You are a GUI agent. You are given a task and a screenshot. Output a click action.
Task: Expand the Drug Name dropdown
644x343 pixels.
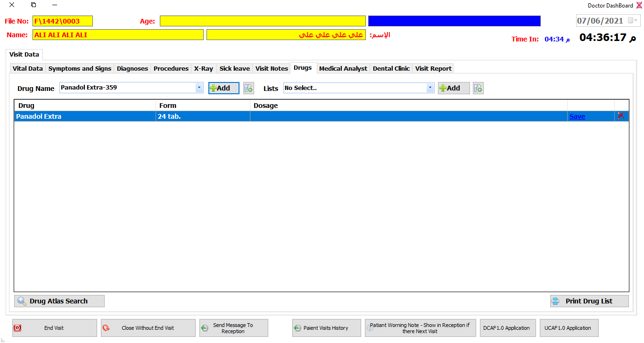(199, 88)
